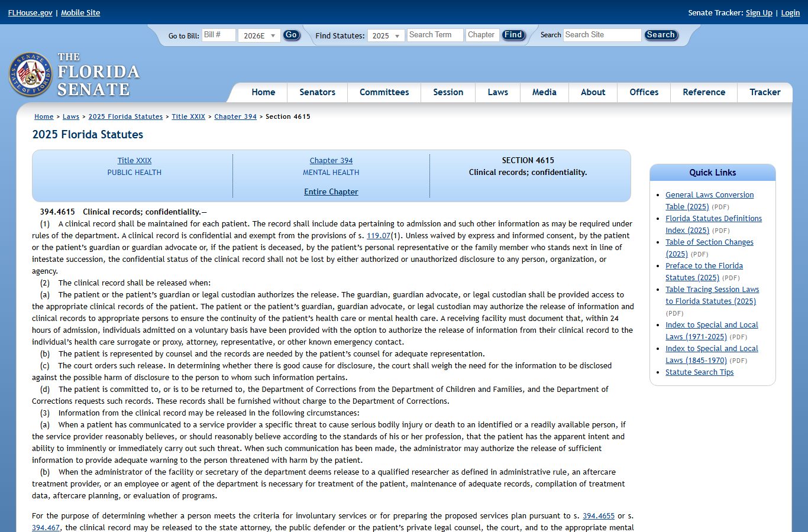
Task: Open the Mobile Site link
Action: pos(80,12)
